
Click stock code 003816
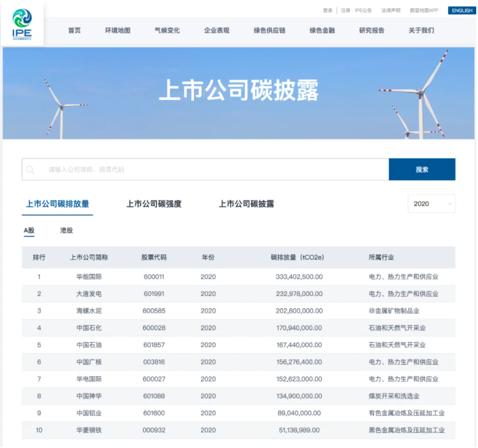pos(154,362)
